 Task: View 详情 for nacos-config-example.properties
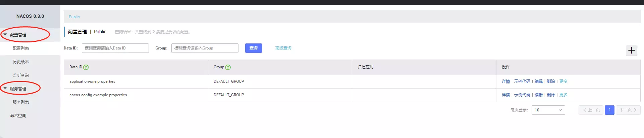(506, 95)
